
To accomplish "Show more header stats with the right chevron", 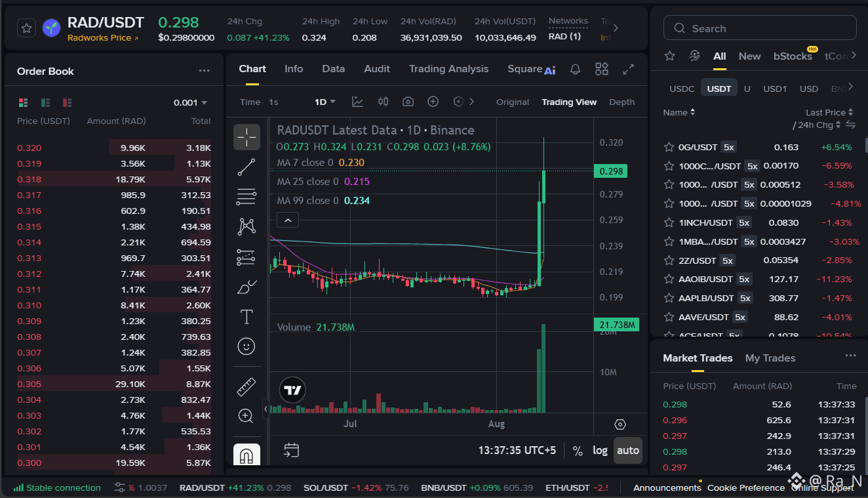I will pos(616,28).
